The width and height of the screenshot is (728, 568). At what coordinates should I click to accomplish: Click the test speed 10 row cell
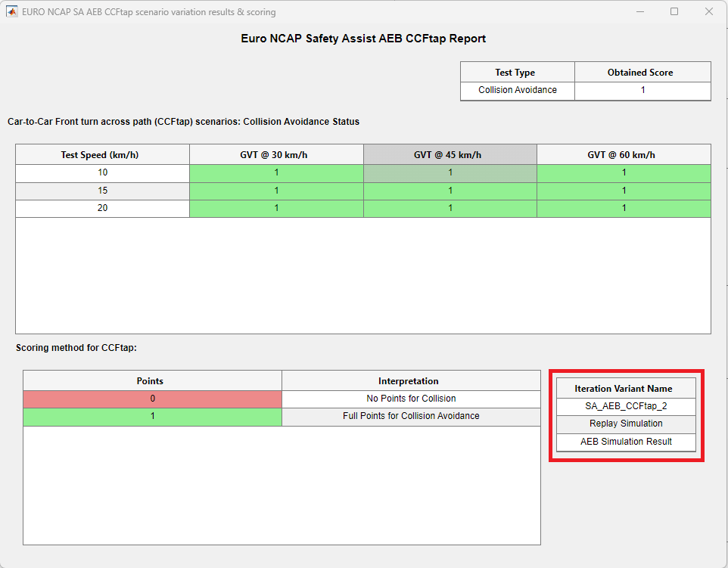pos(102,173)
